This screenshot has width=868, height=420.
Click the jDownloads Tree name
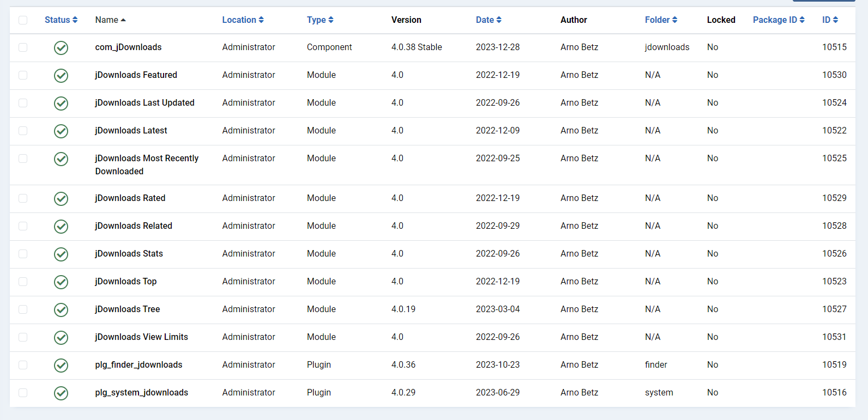coord(128,309)
